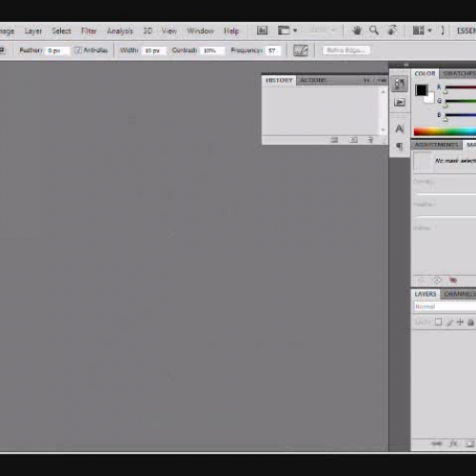Open the Window menu
Screen dimensions: 476x476
point(200,30)
